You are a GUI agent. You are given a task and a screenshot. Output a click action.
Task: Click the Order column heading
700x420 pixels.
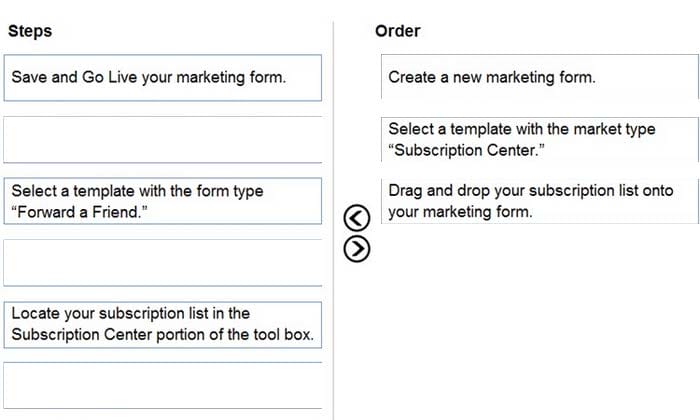398,31
